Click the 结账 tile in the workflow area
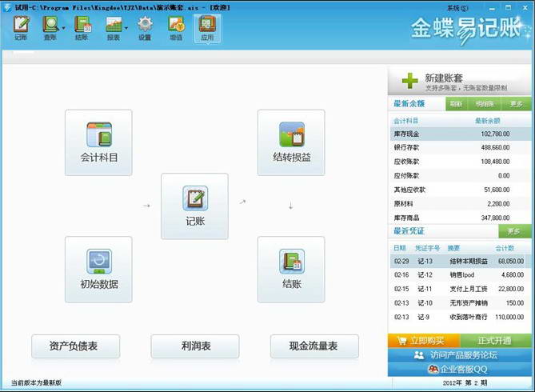Screen dimensions: 535x392 click(291, 269)
